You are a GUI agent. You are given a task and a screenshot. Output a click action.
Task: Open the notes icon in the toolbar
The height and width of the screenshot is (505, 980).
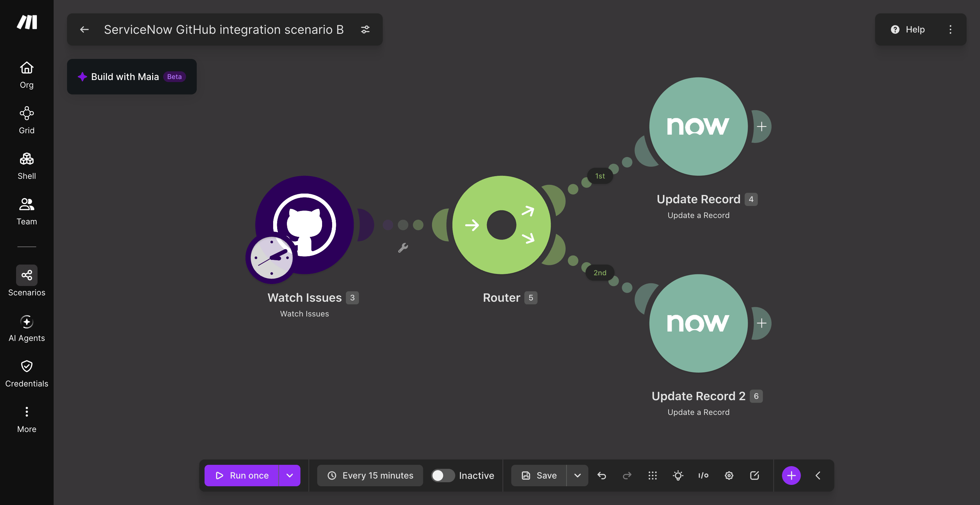click(754, 475)
